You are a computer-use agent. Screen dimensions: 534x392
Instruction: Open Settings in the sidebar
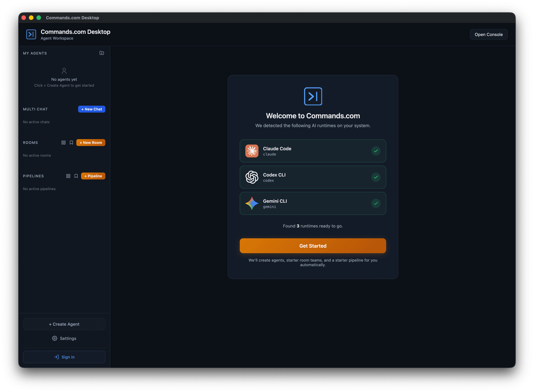64,338
